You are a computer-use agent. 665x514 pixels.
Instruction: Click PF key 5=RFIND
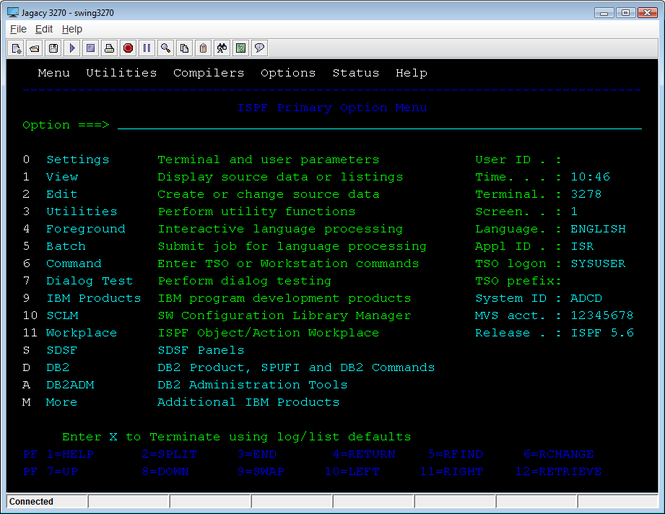tap(455, 454)
